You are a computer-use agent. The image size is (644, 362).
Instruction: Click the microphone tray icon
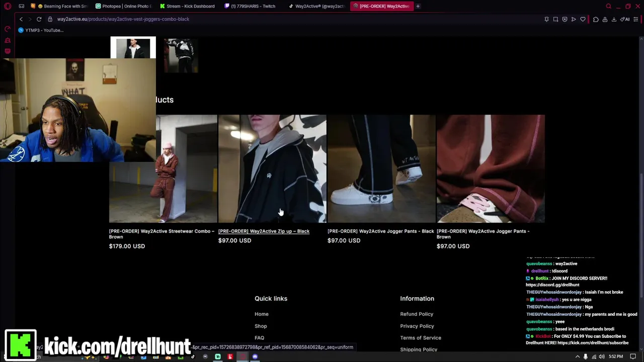586,356
